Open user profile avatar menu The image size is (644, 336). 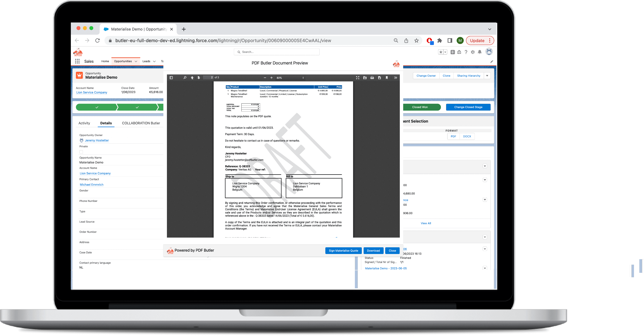489,52
